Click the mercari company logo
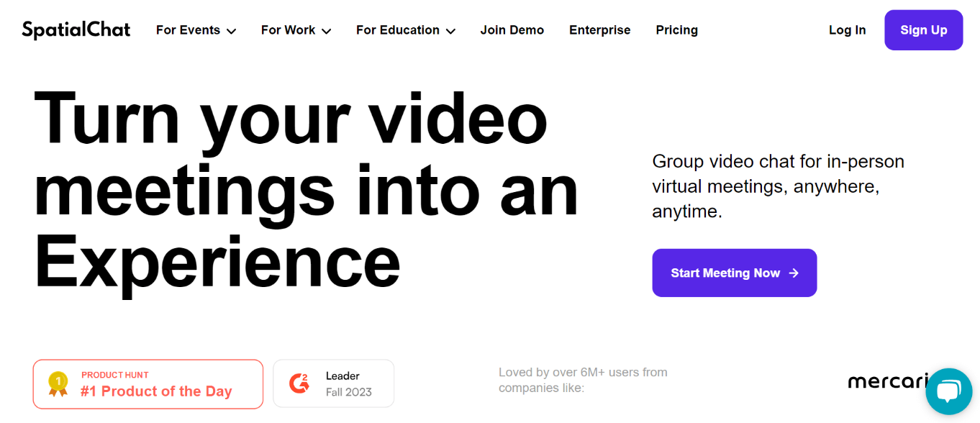 [x=887, y=381]
